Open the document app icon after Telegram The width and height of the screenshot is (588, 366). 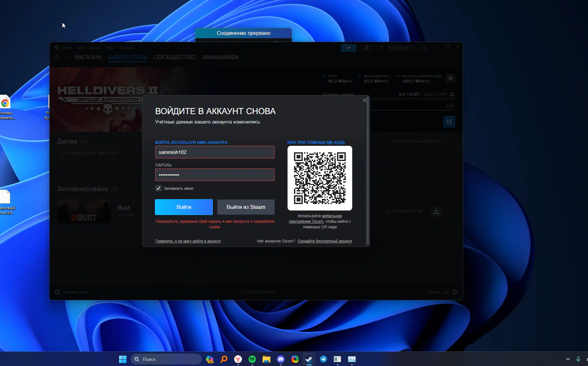338,359
